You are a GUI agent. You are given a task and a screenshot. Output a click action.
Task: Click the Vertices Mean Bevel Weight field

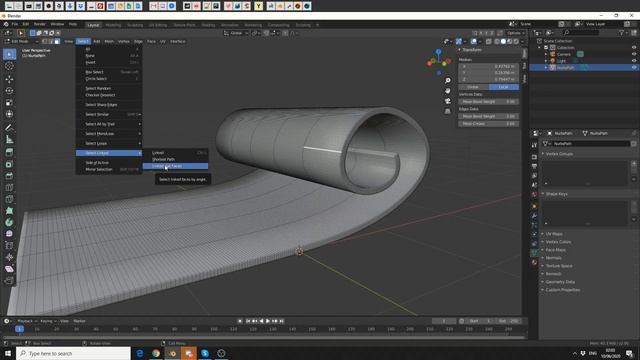click(x=489, y=102)
